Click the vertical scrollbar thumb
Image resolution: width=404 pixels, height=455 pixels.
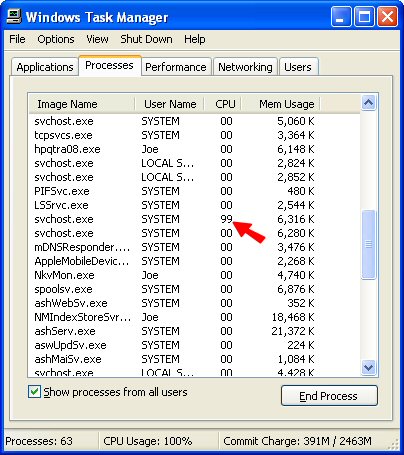[x=369, y=244]
